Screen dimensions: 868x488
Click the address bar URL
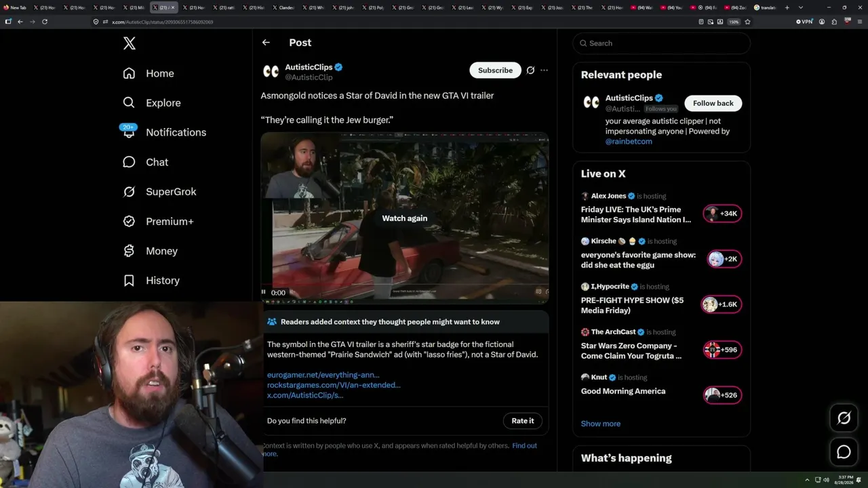click(163, 22)
